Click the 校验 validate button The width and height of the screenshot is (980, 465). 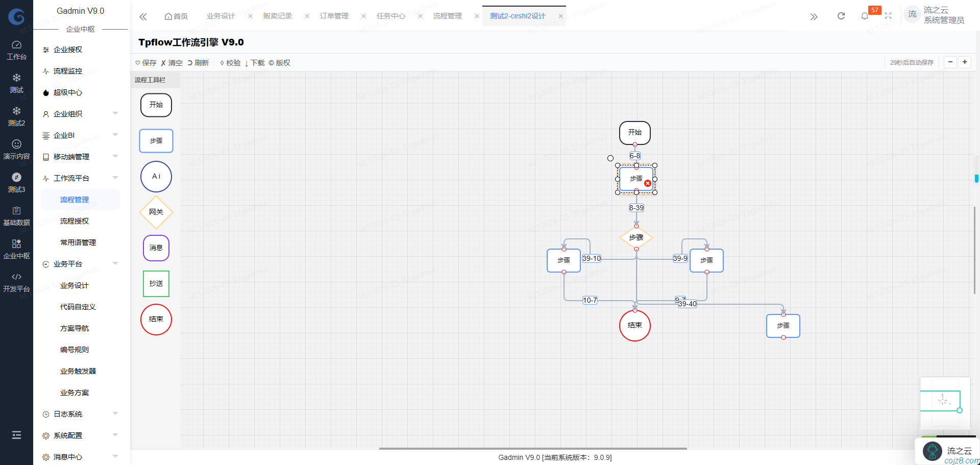click(230, 63)
